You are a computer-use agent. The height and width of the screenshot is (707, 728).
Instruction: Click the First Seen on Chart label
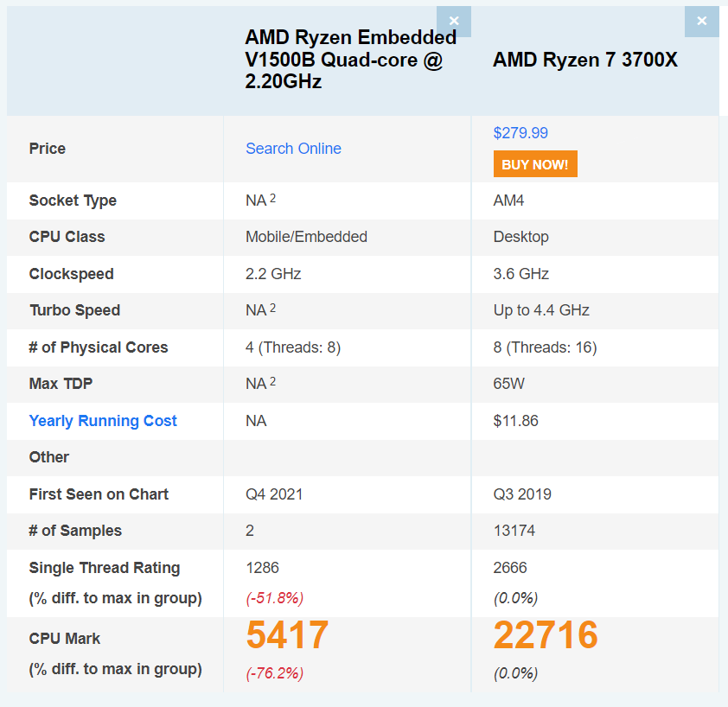(x=99, y=494)
